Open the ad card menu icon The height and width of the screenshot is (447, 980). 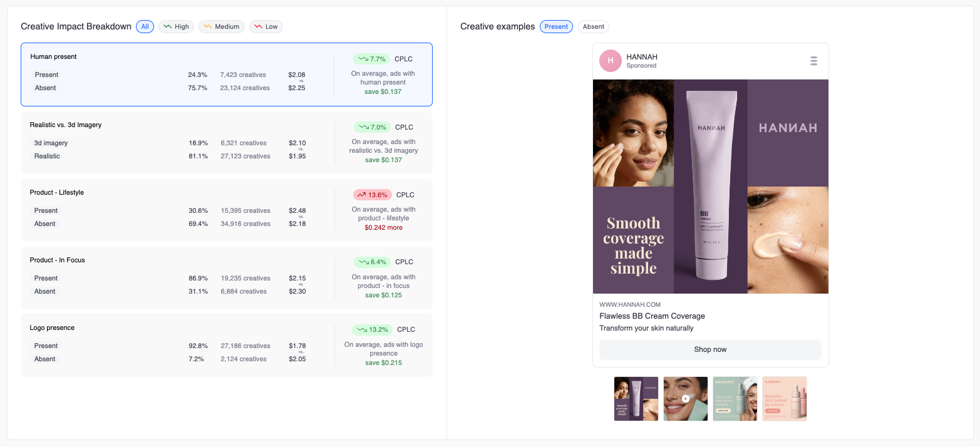tap(813, 61)
